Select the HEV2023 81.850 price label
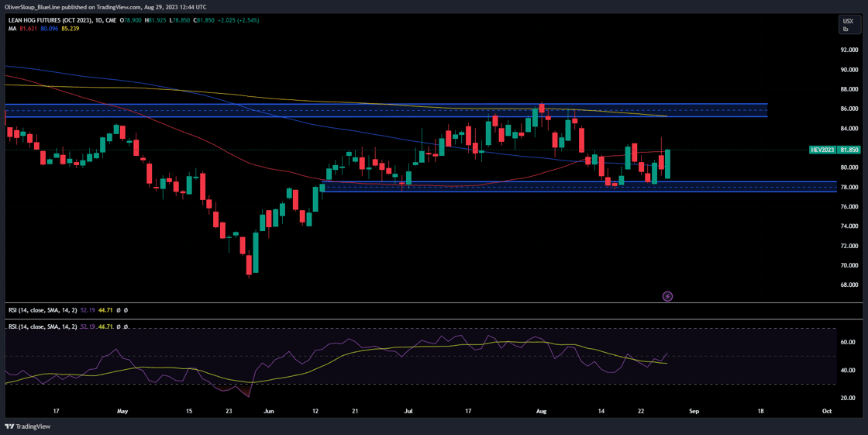Screen dimensions: 868x435 pos(834,150)
